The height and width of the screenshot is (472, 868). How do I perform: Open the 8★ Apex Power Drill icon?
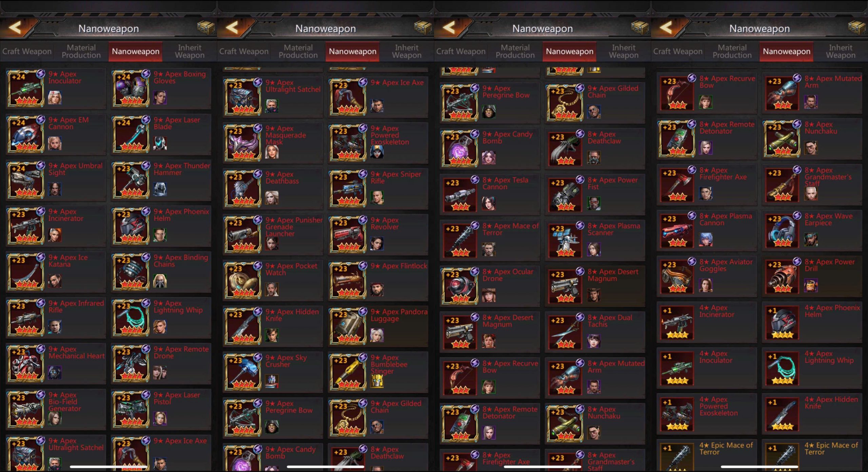[x=782, y=276]
